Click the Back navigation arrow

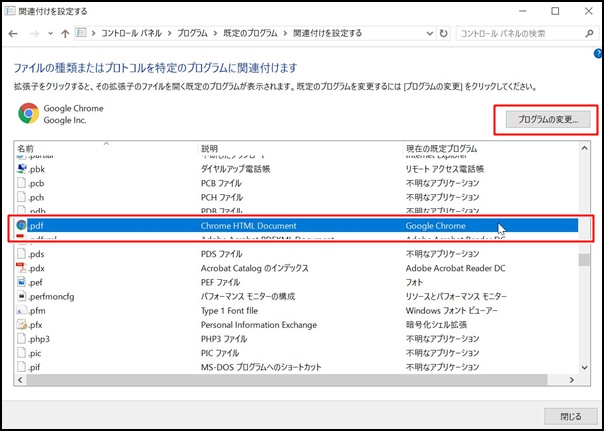coord(13,34)
